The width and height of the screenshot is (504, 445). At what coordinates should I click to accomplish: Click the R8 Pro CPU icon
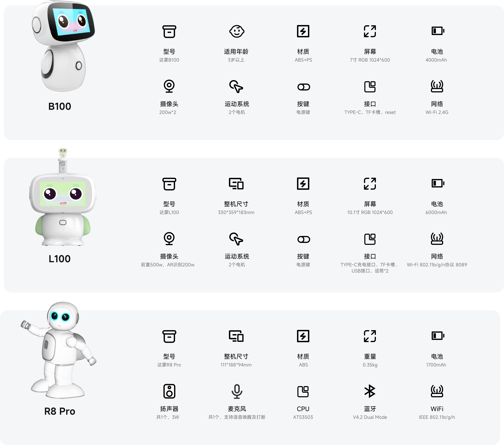pyautogui.click(x=303, y=391)
